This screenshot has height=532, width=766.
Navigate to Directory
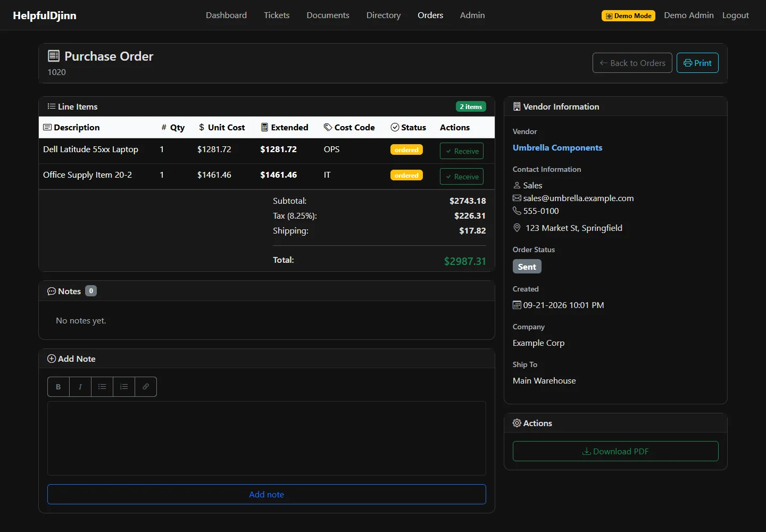coord(384,15)
